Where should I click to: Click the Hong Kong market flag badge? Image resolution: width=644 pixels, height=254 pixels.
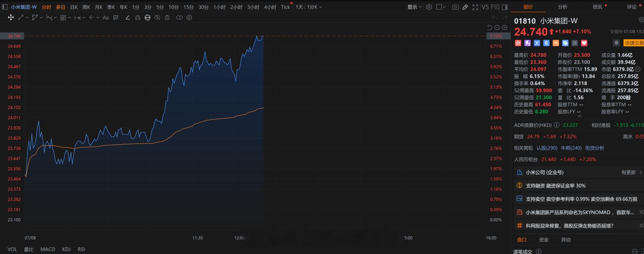coord(518,43)
